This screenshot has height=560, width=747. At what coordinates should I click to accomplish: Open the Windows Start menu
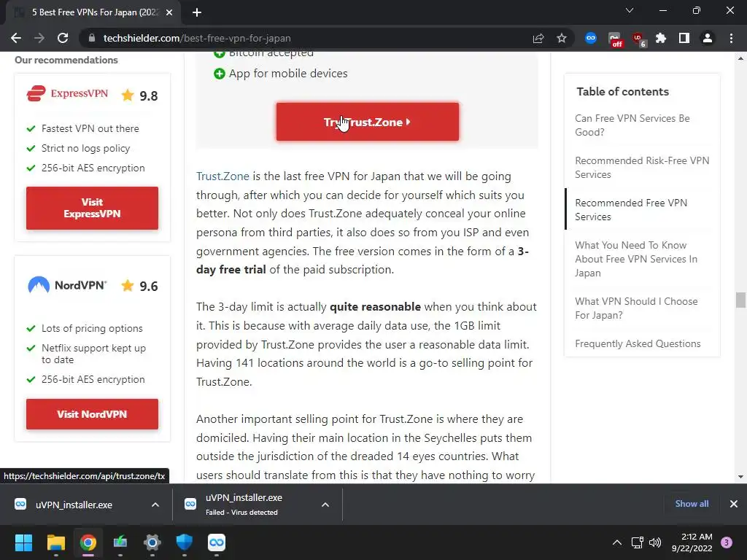[x=23, y=542]
